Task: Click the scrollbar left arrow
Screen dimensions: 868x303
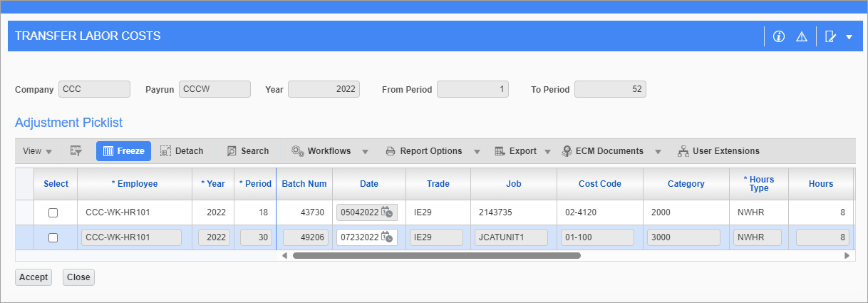Action: click(x=285, y=255)
